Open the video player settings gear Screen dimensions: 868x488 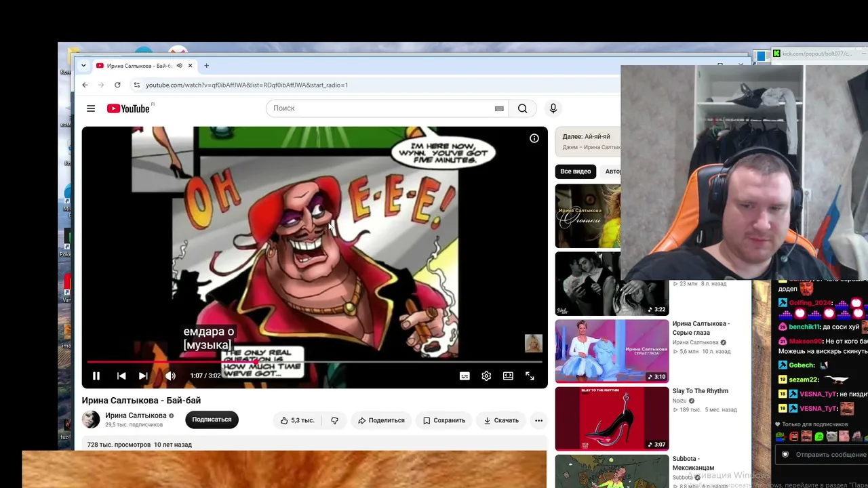486,376
